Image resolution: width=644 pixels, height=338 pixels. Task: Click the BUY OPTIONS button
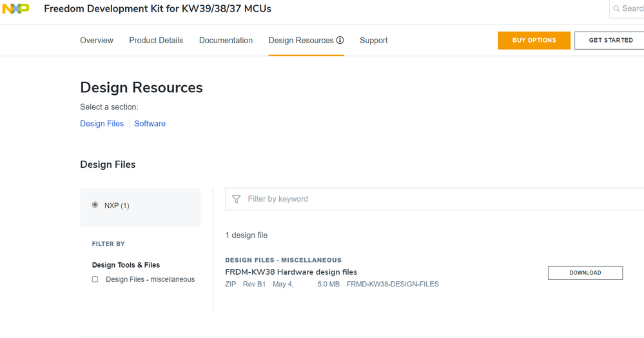click(x=534, y=40)
